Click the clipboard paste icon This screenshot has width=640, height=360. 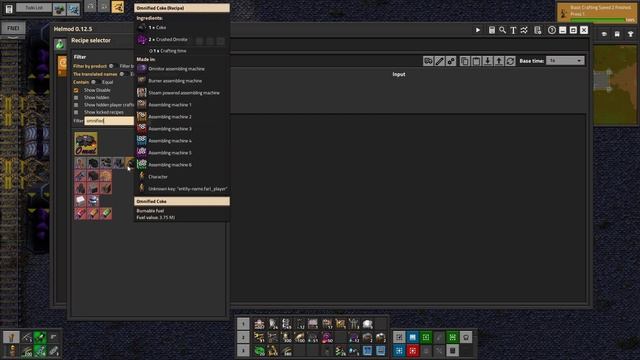(476, 61)
